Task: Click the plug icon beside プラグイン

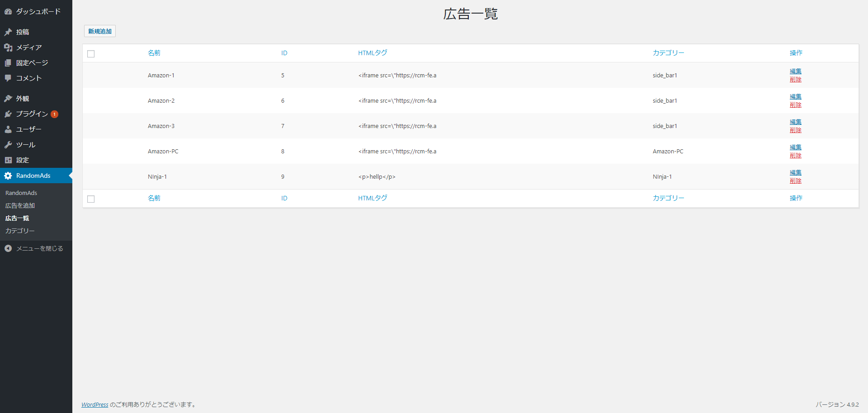Action: [8, 114]
